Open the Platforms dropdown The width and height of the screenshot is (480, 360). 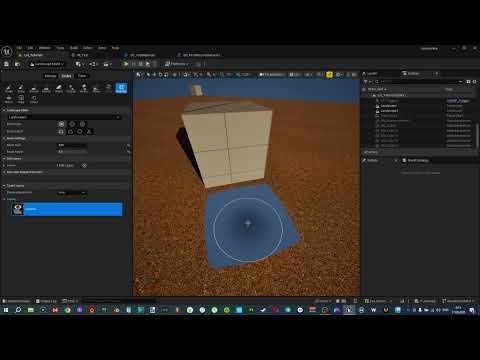tap(177, 64)
